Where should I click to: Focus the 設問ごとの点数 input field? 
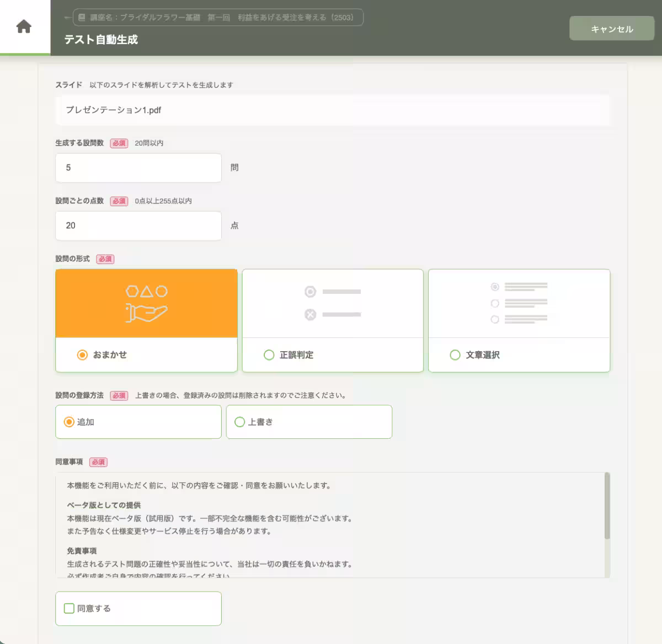coord(138,226)
